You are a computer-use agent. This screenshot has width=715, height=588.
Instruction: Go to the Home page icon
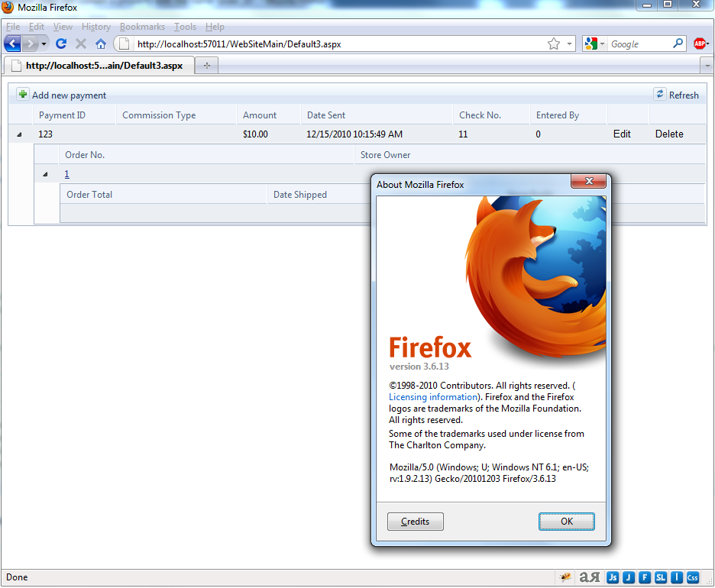click(x=101, y=44)
